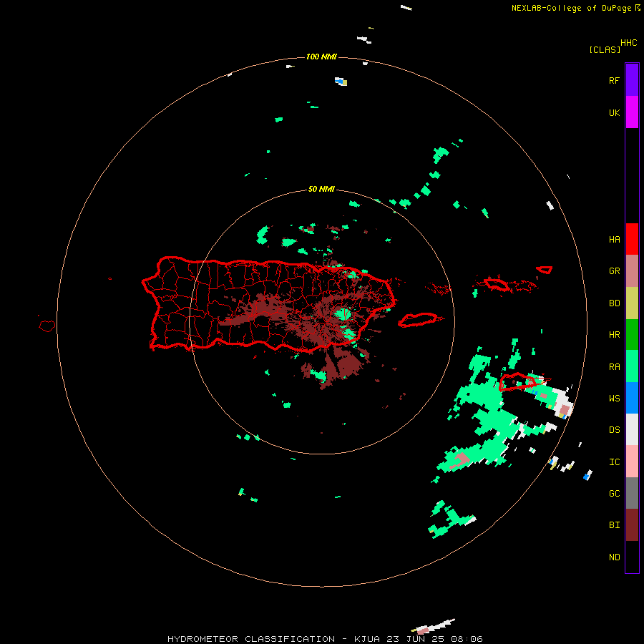Click the Mona island outline west of Puerto Rico
Viewport: 644px width, 644px height.
click(47, 326)
